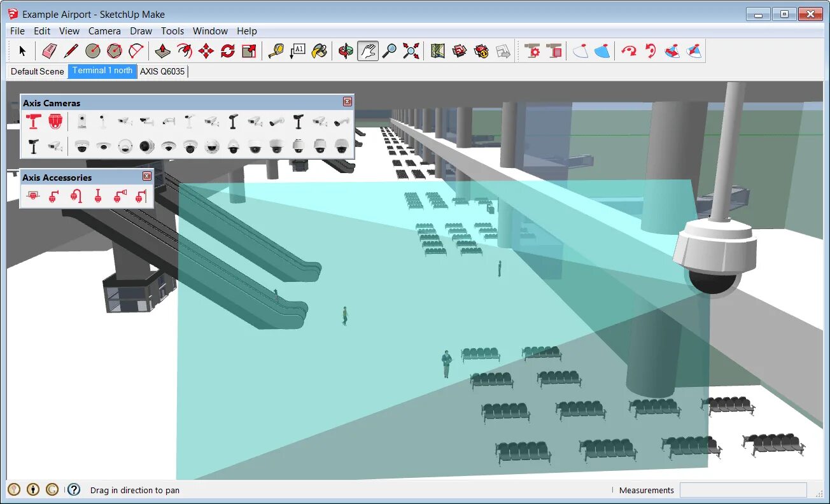Screen dimensions: 830x504
Task: Select the Offset tool
Action: (x=185, y=51)
